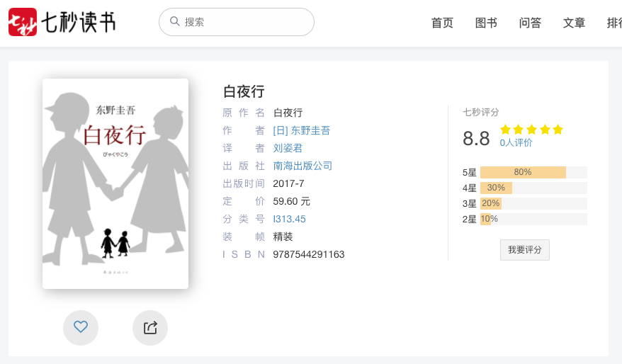The height and width of the screenshot is (364, 622).
Task: Click the heart favorite icon button
Action: point(81,327)
